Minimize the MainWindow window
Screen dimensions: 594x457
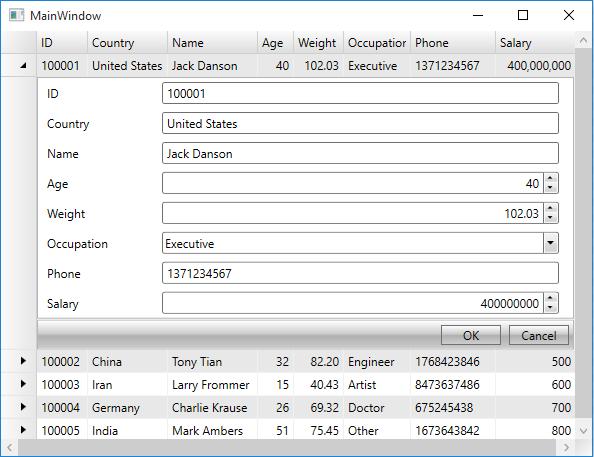(x=478, y=15)
